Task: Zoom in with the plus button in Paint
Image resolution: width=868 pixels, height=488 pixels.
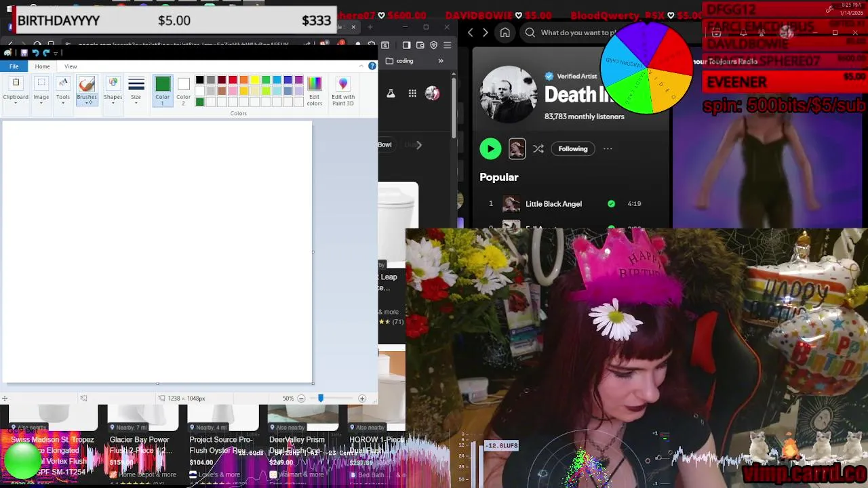Action: pos(362,399)
